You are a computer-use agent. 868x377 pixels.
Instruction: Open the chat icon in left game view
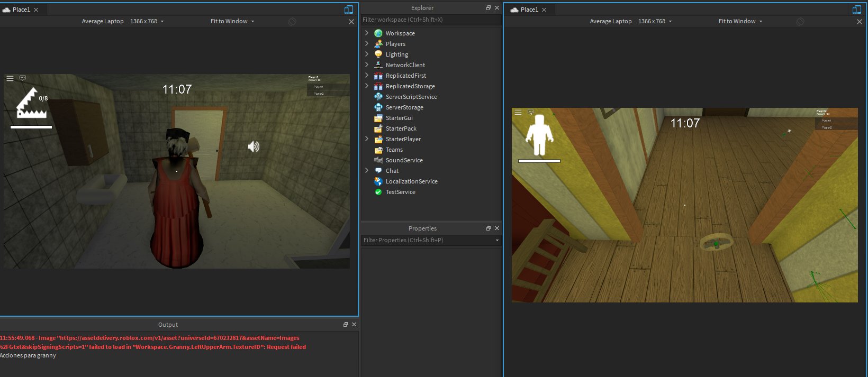(x=23, y=78)
